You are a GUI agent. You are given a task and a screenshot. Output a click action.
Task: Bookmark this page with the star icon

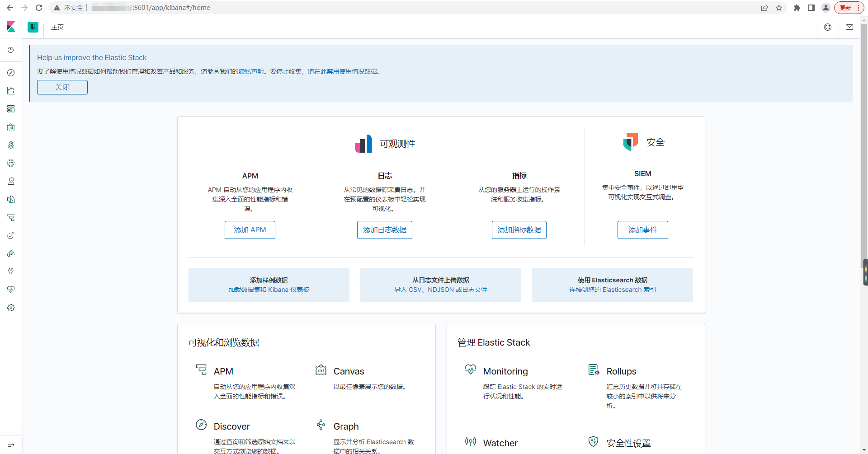pyautogui.click(x=779, y=8)
